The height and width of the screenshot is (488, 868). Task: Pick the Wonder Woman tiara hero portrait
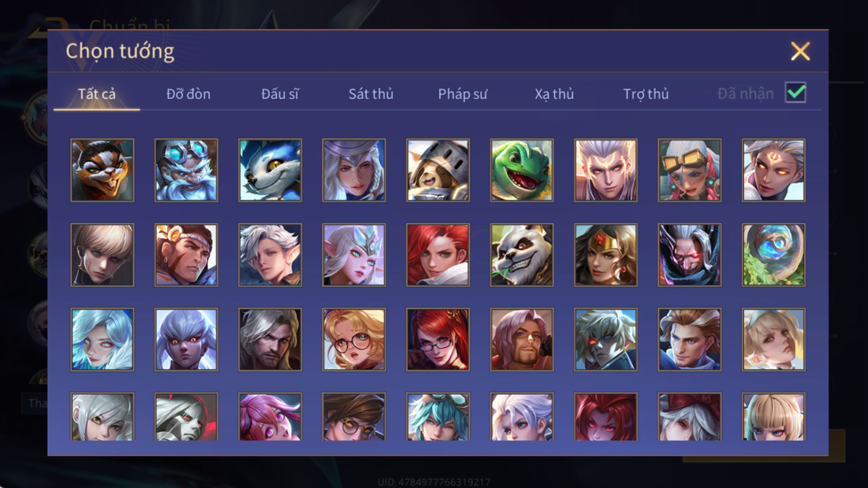pyautogui.click(x=606, y=255)
